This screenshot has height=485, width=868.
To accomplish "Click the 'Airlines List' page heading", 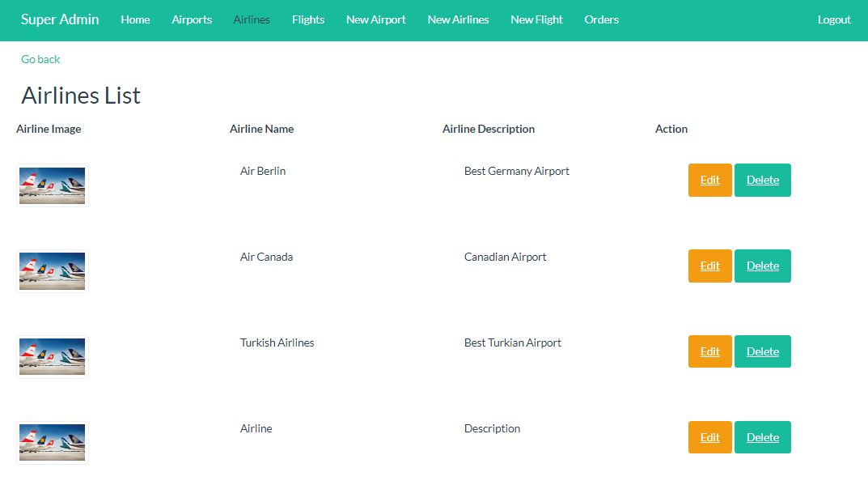I will pyautogui.click(x=81, y=96).
